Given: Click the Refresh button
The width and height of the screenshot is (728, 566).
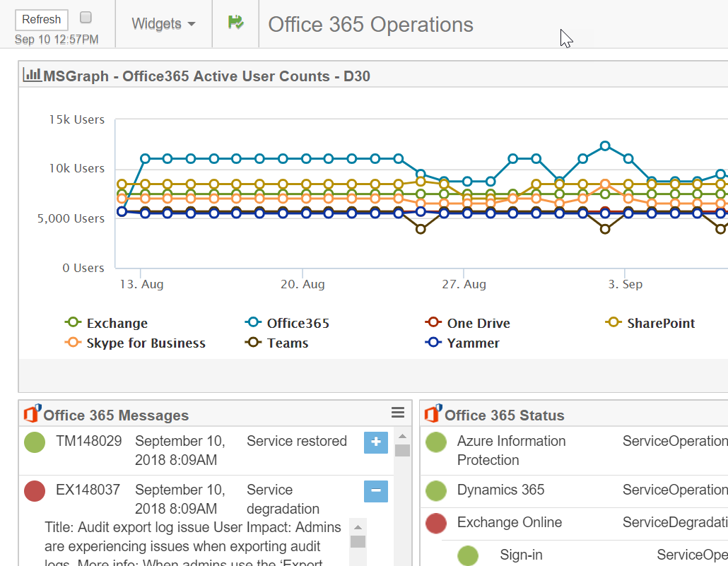Looking at the screenshot, I should coord(41,19).
